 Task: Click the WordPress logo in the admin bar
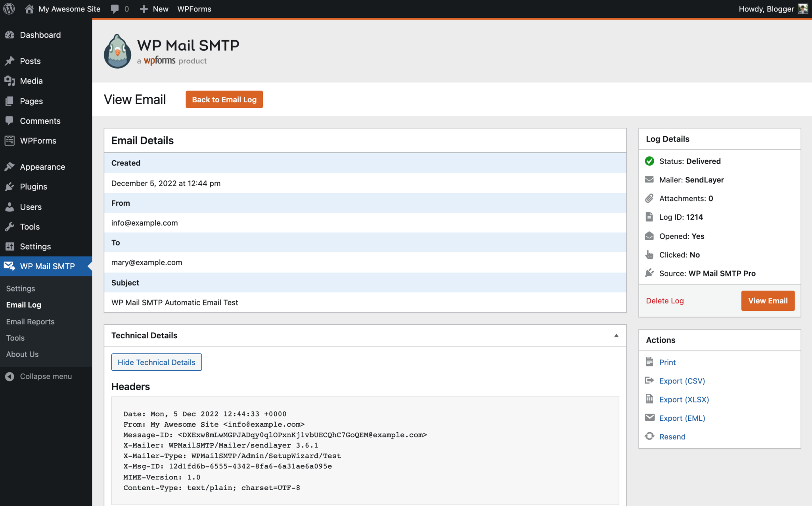pyautogui.click(x=9, y=9)
